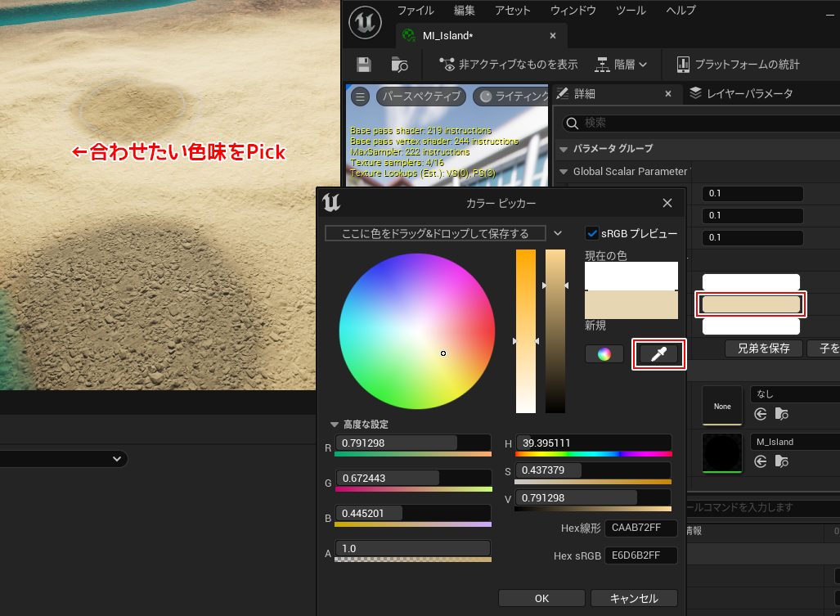Switch to the レイヤーパラメータ tab
Viewport: 840px width, 616px height.
click(x=741, y=93)
